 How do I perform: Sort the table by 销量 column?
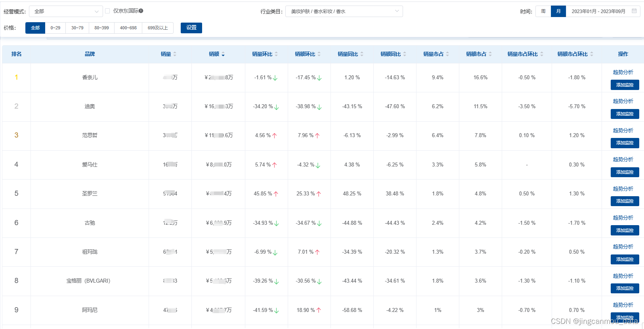tap(175, 54)
